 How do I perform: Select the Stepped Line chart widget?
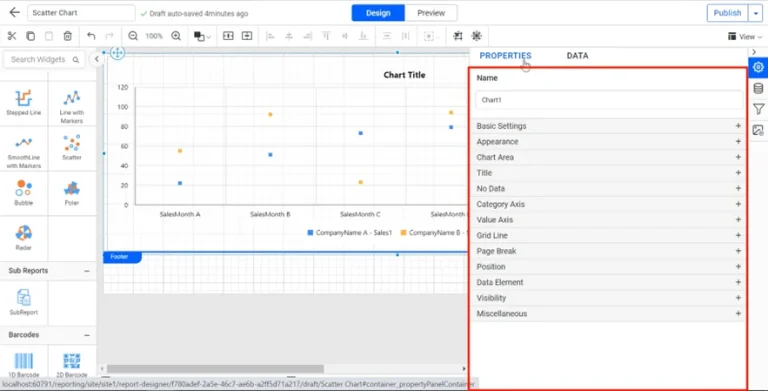[x=24, y=102]
